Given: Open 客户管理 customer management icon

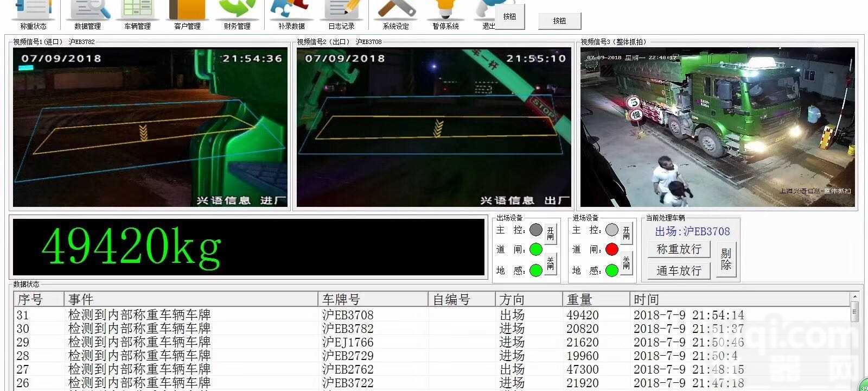Looking at the screenshot, I should [187, 15].
